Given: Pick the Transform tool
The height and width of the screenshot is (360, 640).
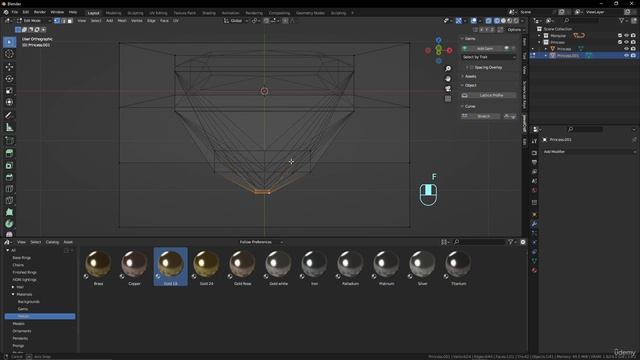Looking at the screenshot, I should pyautogui.click(x=9, y=102).
